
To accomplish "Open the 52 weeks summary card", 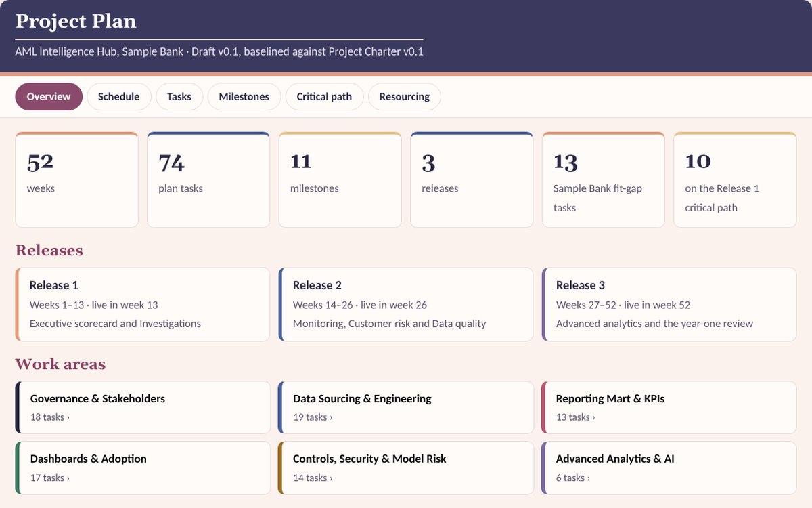I will tap(76, 179).
